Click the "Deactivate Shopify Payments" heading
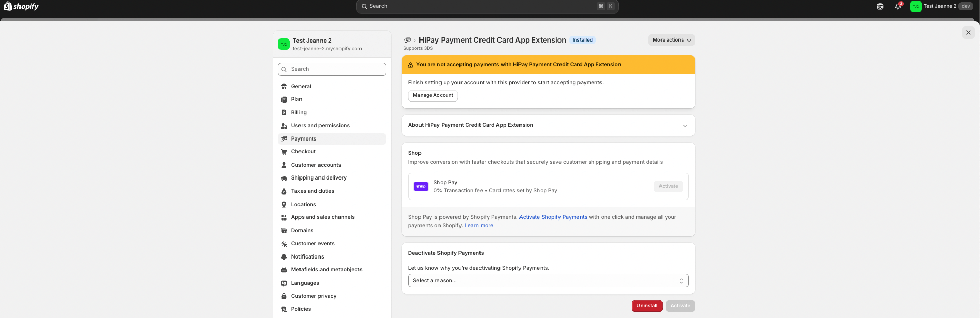The height and width of the screenshot is (318, 980). point(446,253)
